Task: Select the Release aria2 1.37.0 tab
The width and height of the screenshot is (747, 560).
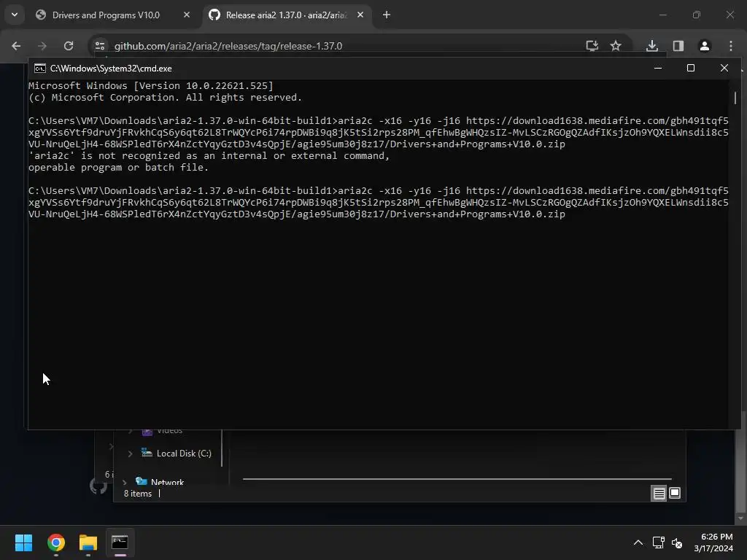Action: pyautogui.click(x=286, y=15)
